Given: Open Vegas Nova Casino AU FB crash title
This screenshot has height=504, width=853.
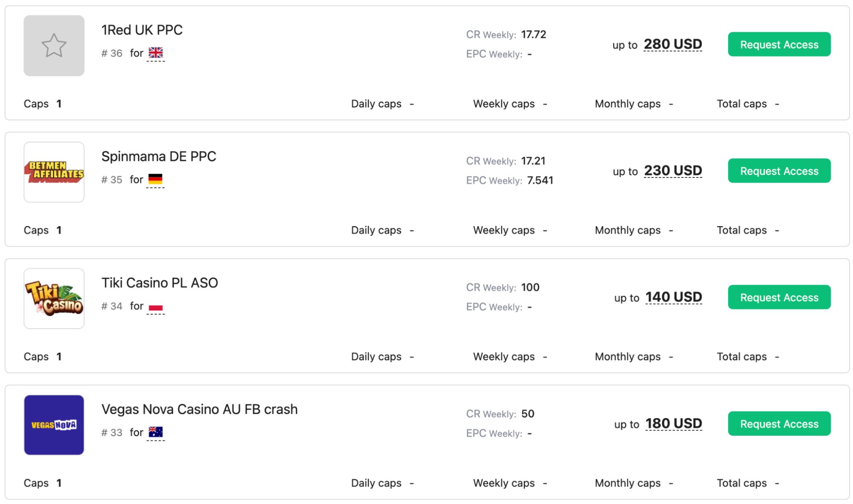Looking at the screenshot, I should click(199, 409).
